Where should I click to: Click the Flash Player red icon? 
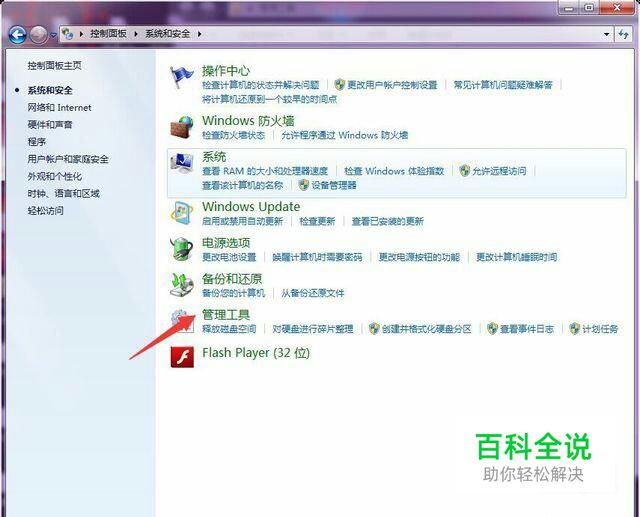182,356
